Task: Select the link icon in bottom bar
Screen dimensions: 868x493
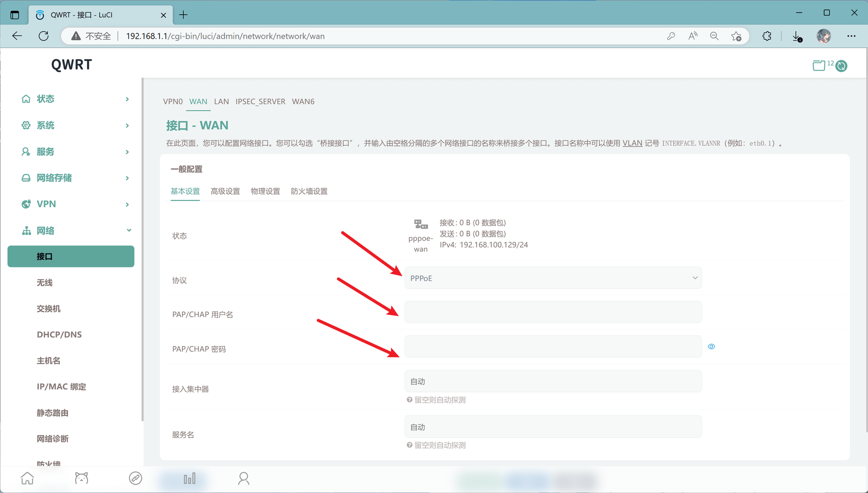Action: point(135,478)
